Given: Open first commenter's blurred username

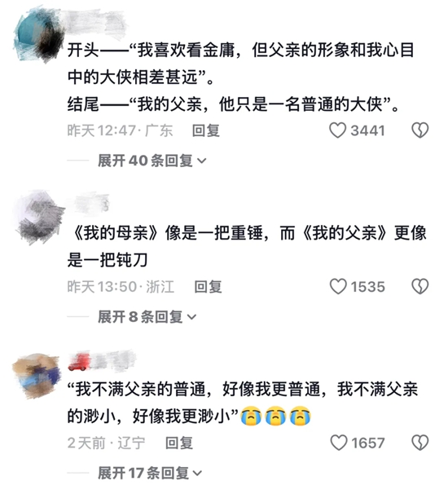Looking at the screenshot, I should [x=96, y=22].
